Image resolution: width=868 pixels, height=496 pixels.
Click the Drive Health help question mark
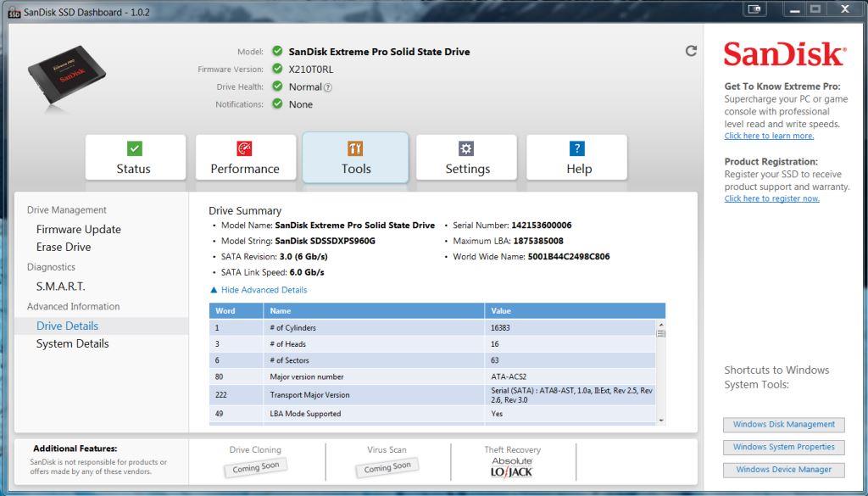click(328, 87)
